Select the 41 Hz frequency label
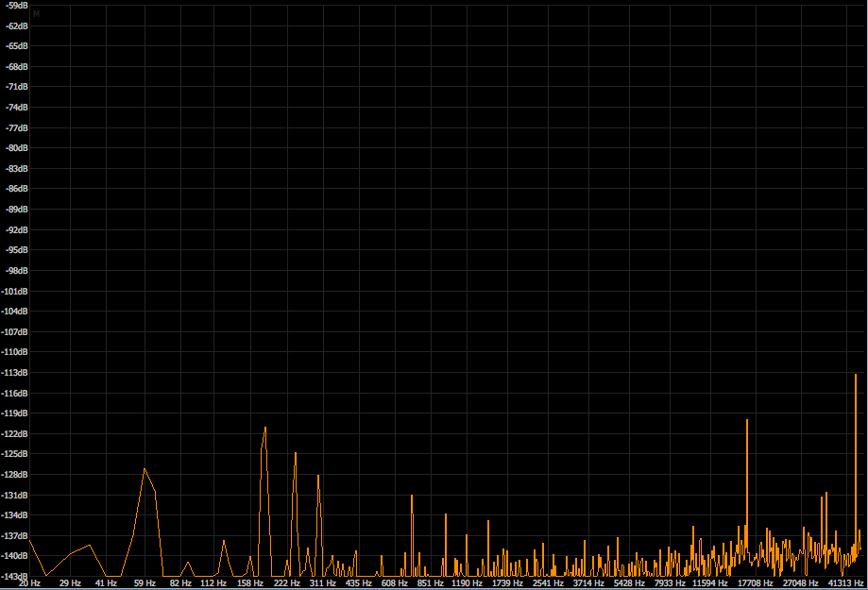Viewport: 868px width, 590px height. [107, 582]
